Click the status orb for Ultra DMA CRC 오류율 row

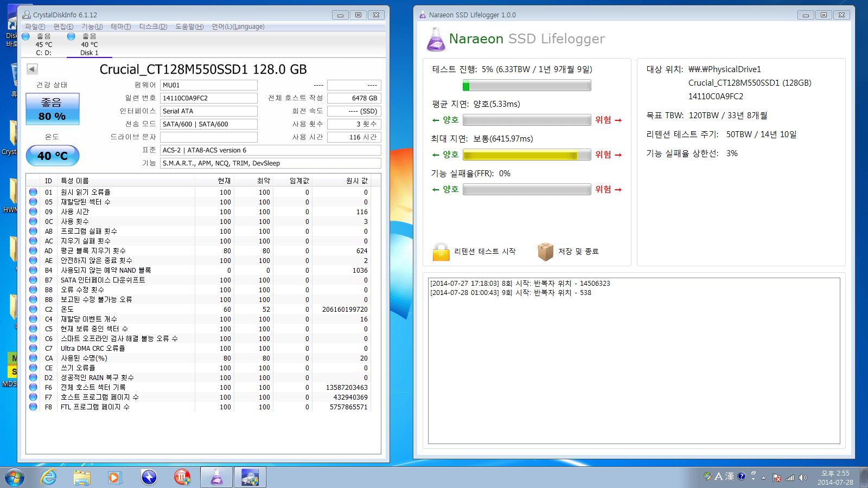pos(33,348)
